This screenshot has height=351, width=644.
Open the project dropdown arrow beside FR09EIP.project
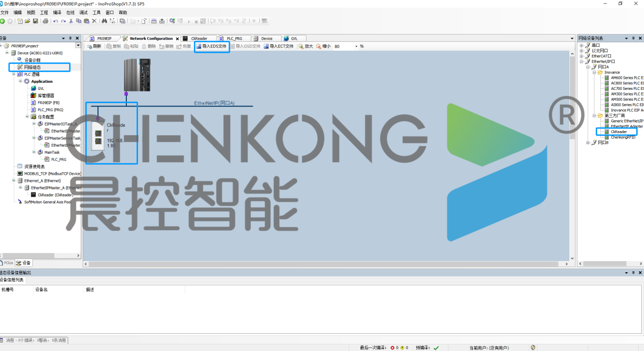(78, 46)
